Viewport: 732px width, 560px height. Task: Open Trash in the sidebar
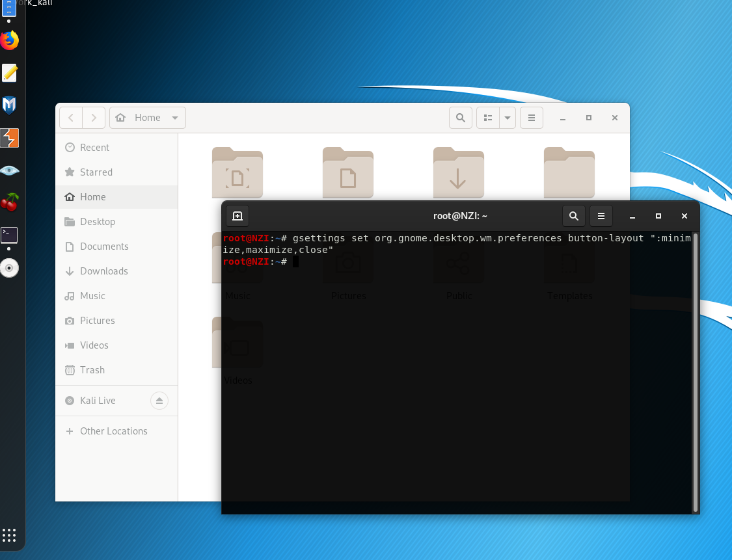point(116,370)
